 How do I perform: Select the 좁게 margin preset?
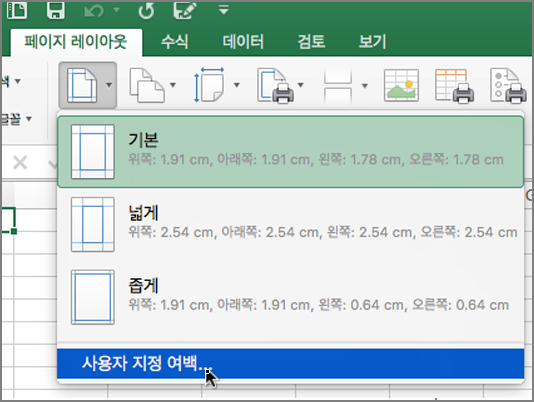(290, 297)
